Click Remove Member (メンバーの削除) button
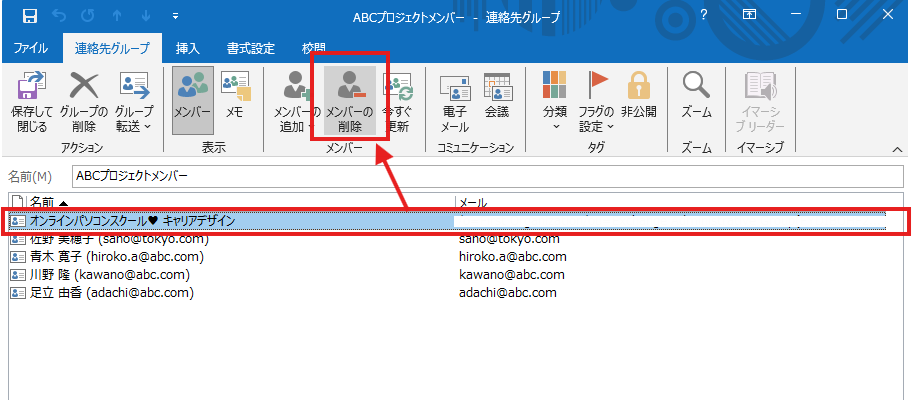The image size is (912, 400). (349, 100)
